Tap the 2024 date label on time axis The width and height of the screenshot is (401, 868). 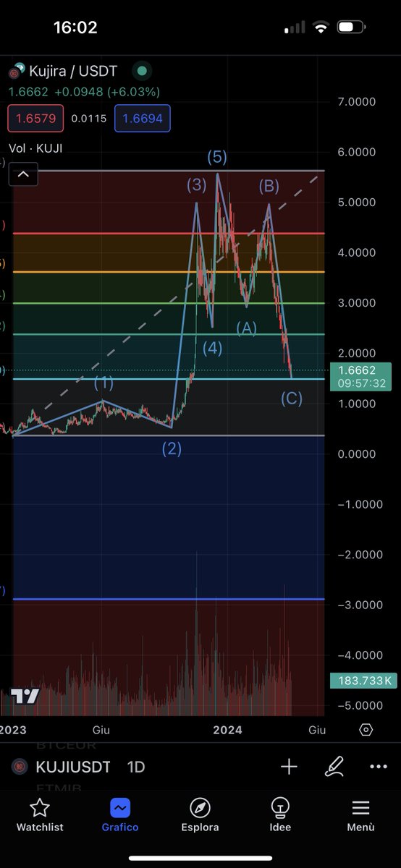pos(227,730)
